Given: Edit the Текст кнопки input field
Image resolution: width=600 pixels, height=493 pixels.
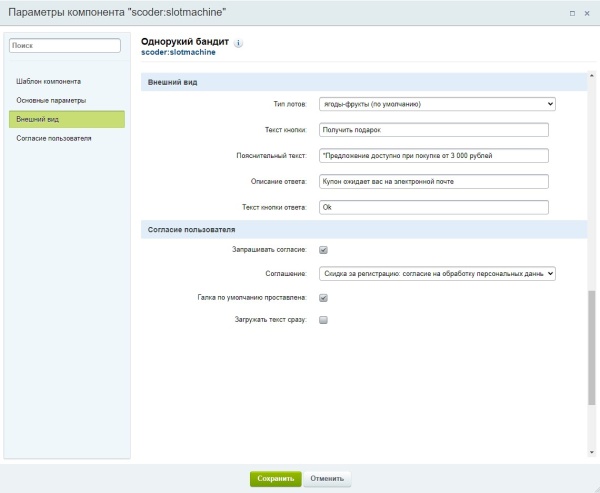Looking at the screenshot, I should (x=433, y=129).
